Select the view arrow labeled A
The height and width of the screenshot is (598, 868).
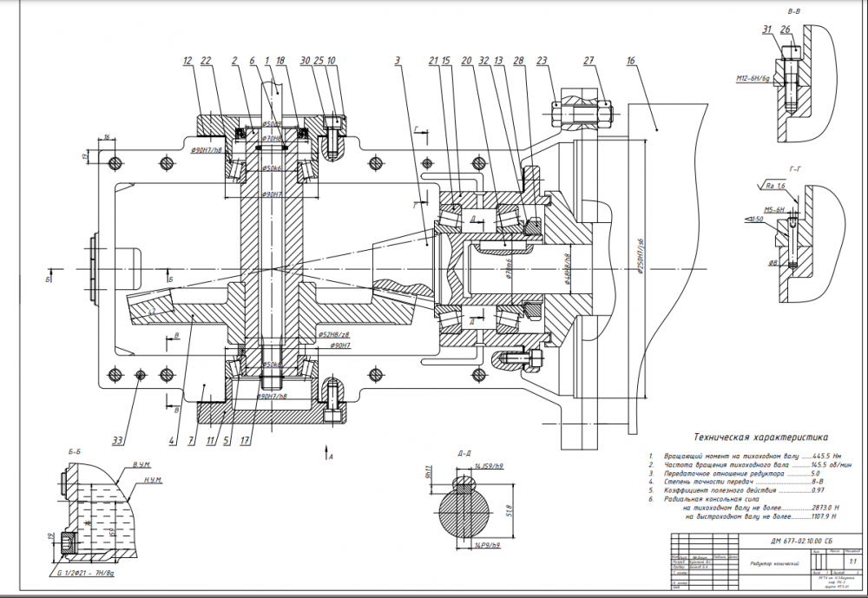point(327,453)
